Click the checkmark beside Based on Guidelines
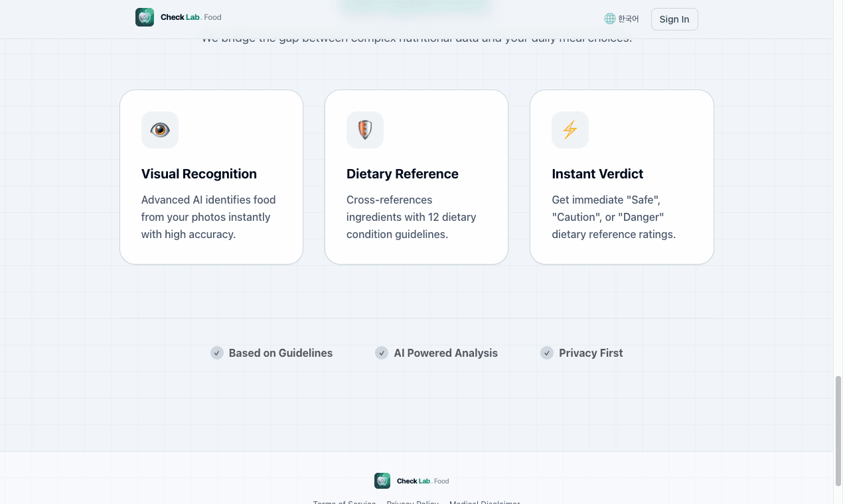Viewport: 843px width, 504px height. (x=217, y=353)
